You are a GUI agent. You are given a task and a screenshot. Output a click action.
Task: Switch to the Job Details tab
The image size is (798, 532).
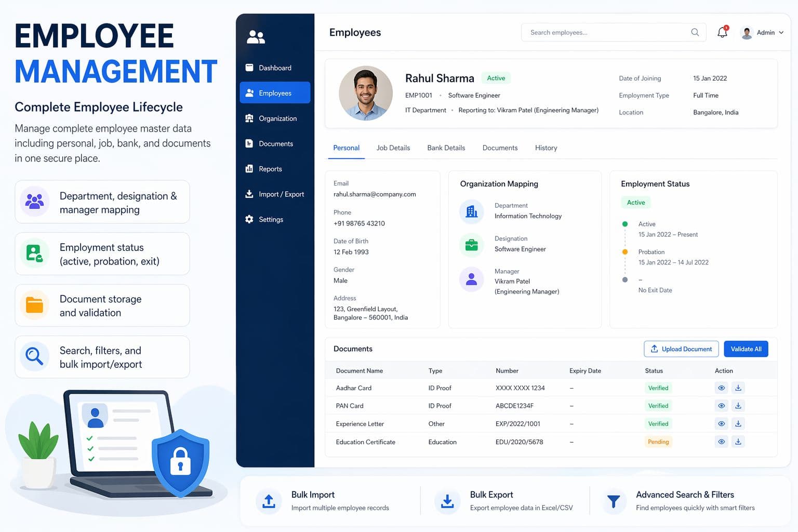pyautogui.click(x=393, y=148)
